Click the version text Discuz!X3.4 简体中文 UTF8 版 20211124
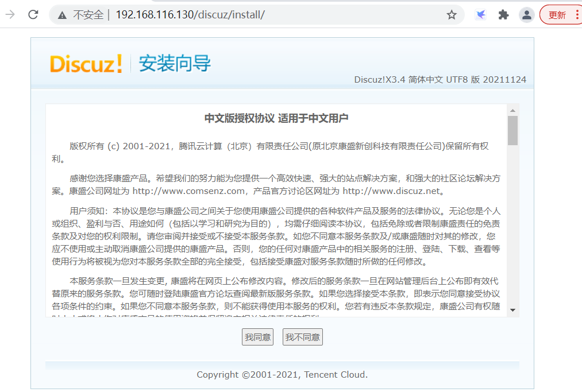The width and height of the screenshot is (582, 392). click(x=440, y=80)
